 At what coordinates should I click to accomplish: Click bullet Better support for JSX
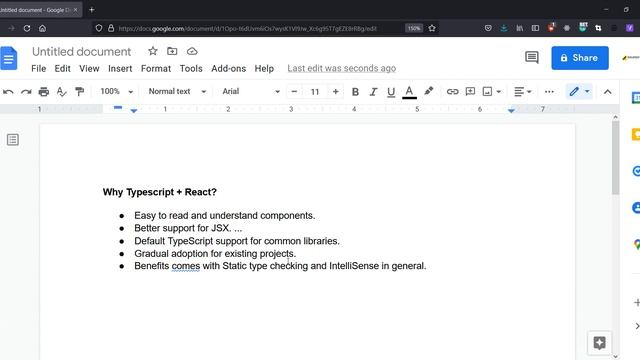(188, 228)
